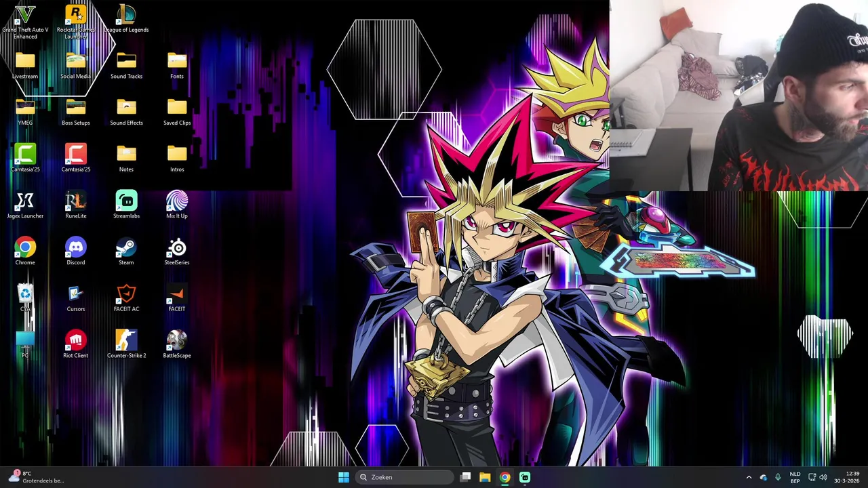Open the weather widget showing 8°C
868x488 pixels.
[x=37, y=477]
